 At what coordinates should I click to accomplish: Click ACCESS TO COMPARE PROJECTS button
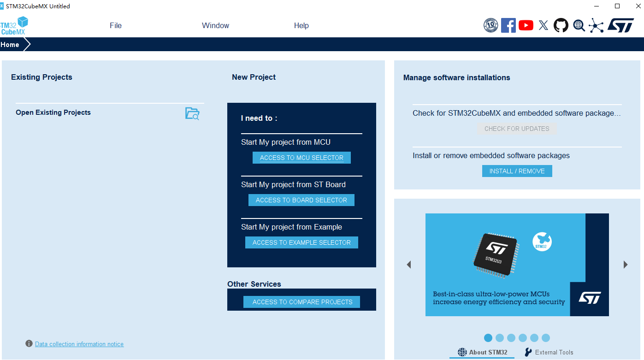[x=302, y=302]
